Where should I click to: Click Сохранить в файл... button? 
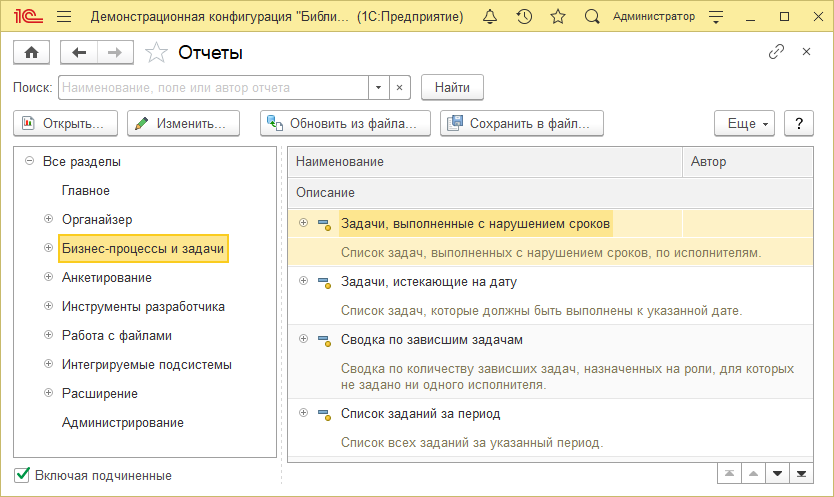(522, 123)
